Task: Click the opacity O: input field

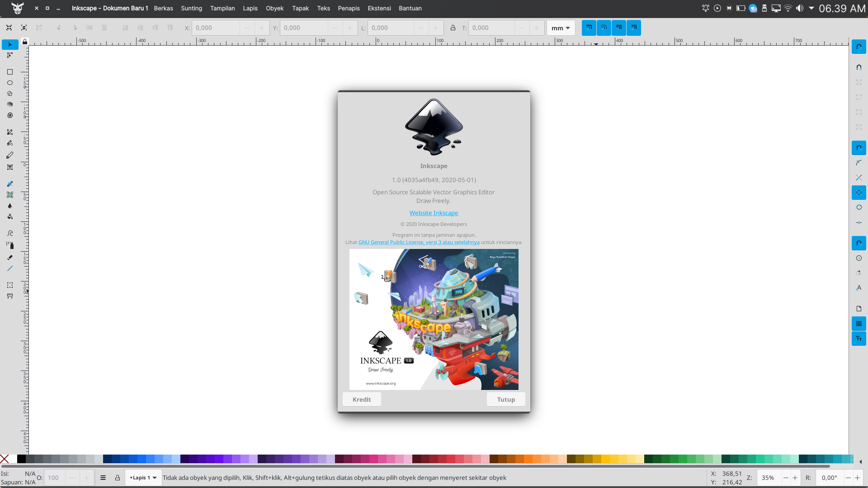Action: coord(55,478)
